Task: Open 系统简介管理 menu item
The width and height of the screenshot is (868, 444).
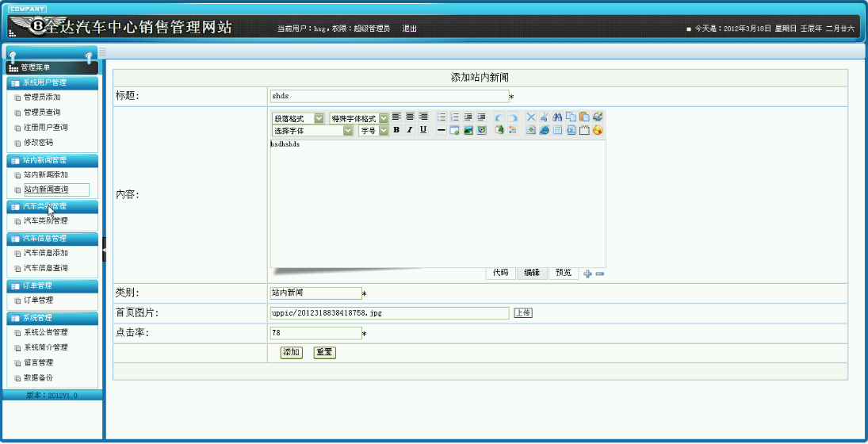Action: (46, 348)
